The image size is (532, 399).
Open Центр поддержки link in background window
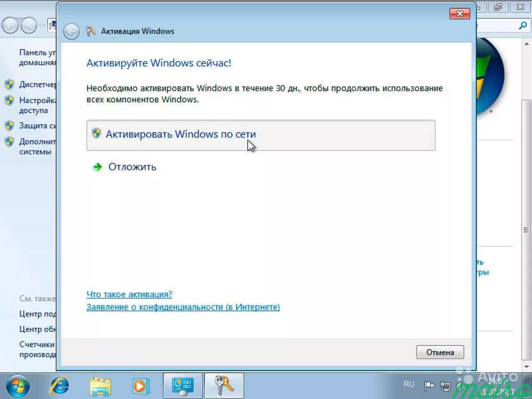point(37,314)
